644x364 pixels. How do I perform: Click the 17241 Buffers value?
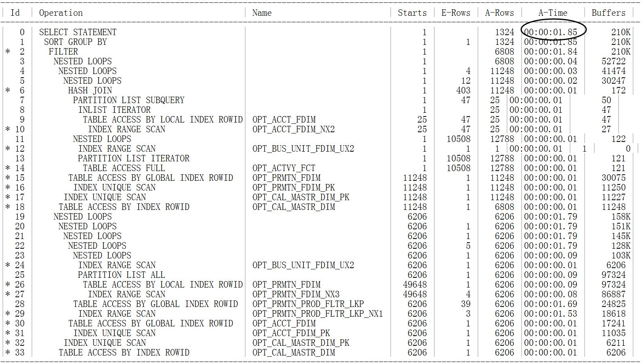point(614,324)
